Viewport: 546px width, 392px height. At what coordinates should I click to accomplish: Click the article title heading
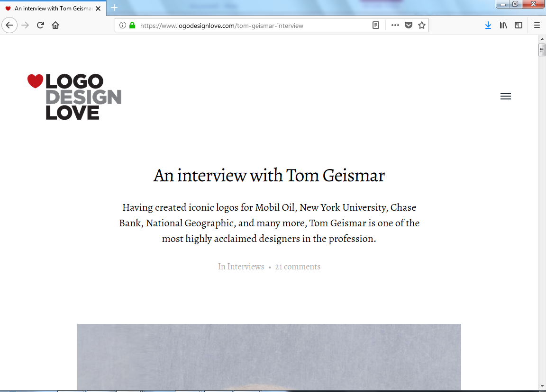click(269, 175)
